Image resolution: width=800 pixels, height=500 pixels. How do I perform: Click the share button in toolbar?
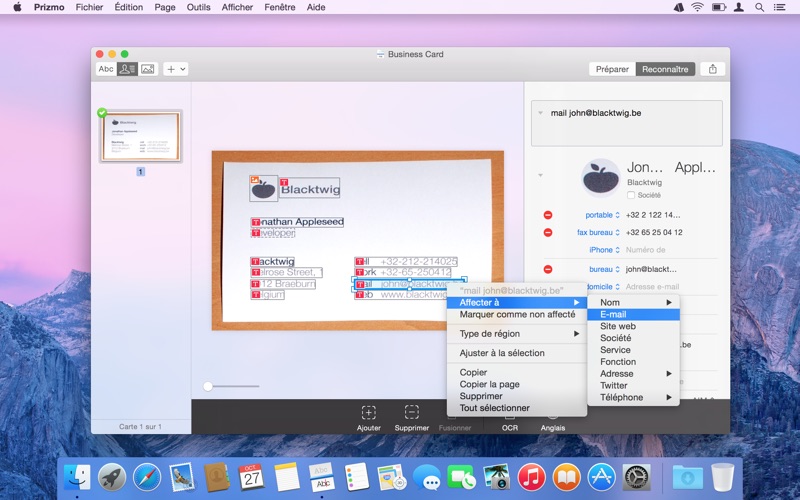713,69
